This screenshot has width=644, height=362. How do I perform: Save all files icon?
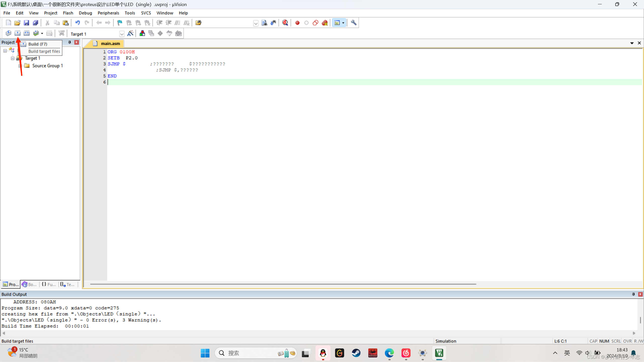coord(35,23)
